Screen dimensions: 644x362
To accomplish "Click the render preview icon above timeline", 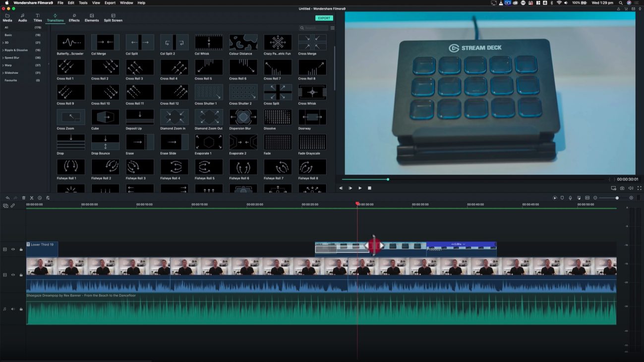I will [555, 198].
